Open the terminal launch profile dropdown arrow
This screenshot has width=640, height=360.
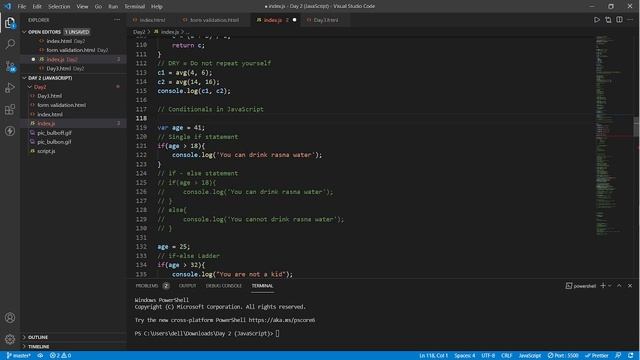(610, 286)
